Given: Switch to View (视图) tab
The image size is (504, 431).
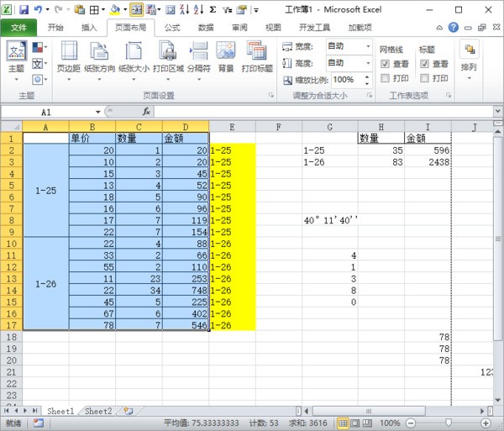Looking at the screenshot, I should click(273, 28).
